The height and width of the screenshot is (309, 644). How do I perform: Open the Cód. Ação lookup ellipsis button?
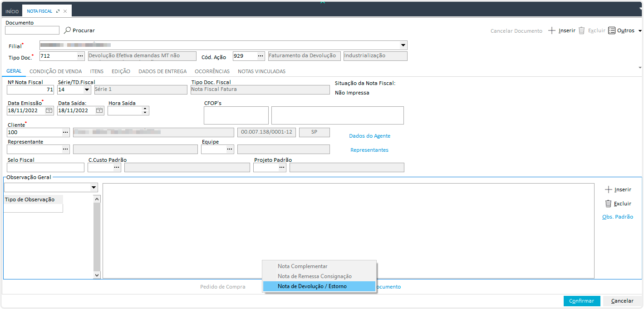click(x=261, y=56)
